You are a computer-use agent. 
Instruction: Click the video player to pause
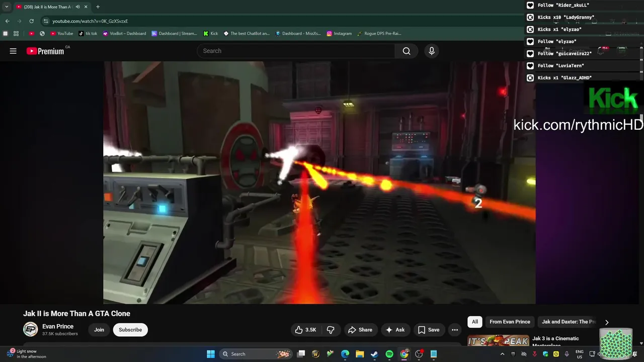[x=319, y=183]
